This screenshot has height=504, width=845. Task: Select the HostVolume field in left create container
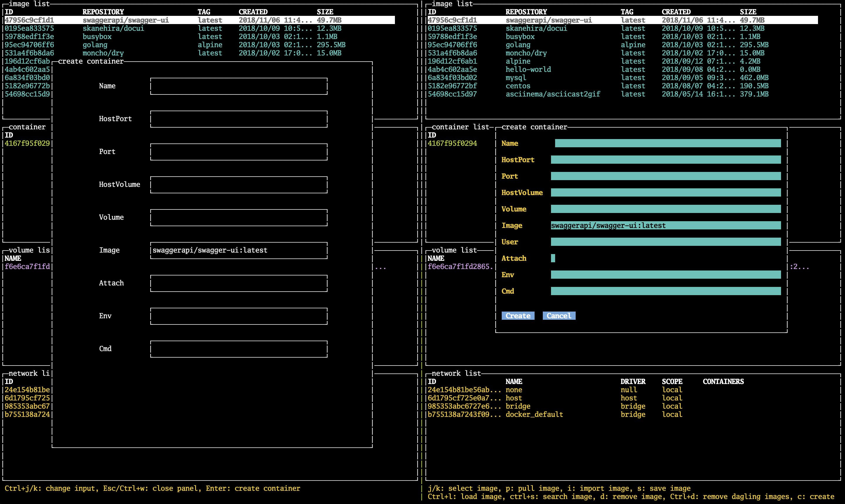[x=239, y=185]
